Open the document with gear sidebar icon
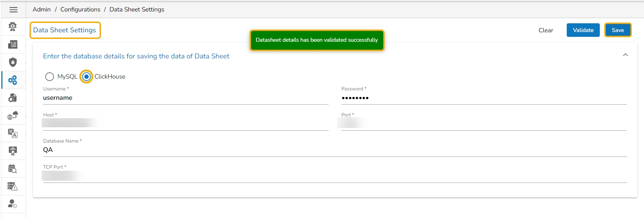This screenshot has width=644, height=218. click(13, 98)
